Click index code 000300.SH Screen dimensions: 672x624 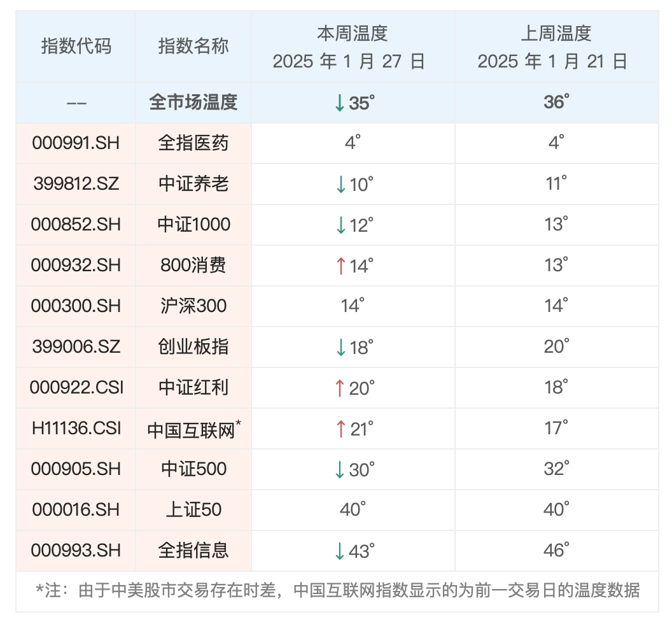coord(76,306)
